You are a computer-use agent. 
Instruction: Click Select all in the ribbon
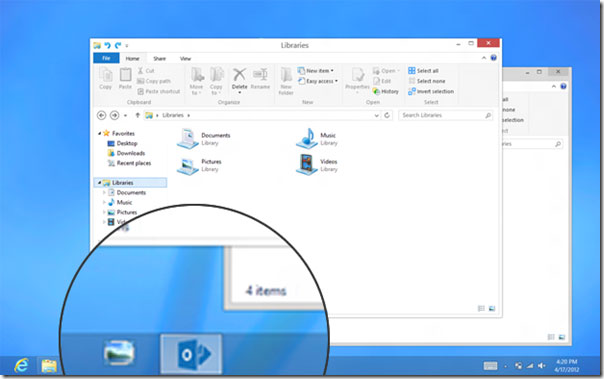[423, 71]
